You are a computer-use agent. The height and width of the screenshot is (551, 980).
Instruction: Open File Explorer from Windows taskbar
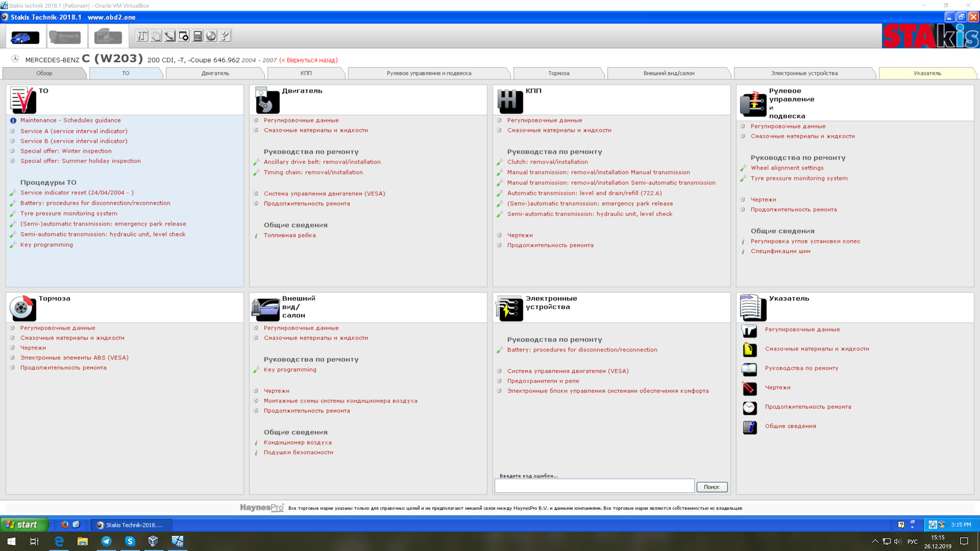pyautogui.click(x=83, y=541)
